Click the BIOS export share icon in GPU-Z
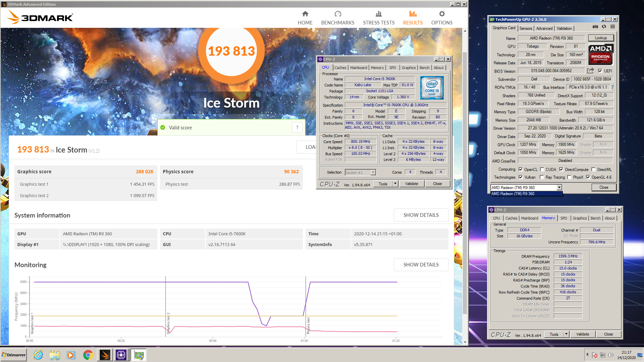 590,71
